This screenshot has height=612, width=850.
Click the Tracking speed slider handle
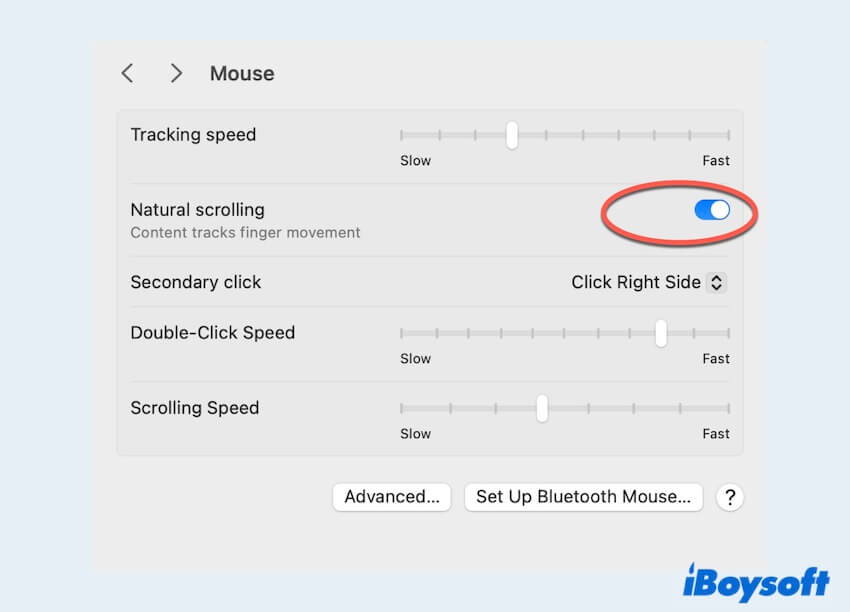(x=511, y=136)
